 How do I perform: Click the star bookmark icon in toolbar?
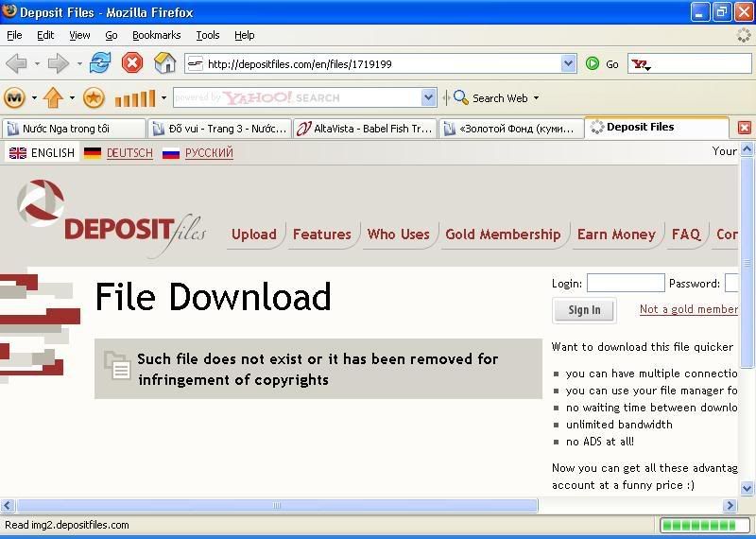click(x=94, y=97)
